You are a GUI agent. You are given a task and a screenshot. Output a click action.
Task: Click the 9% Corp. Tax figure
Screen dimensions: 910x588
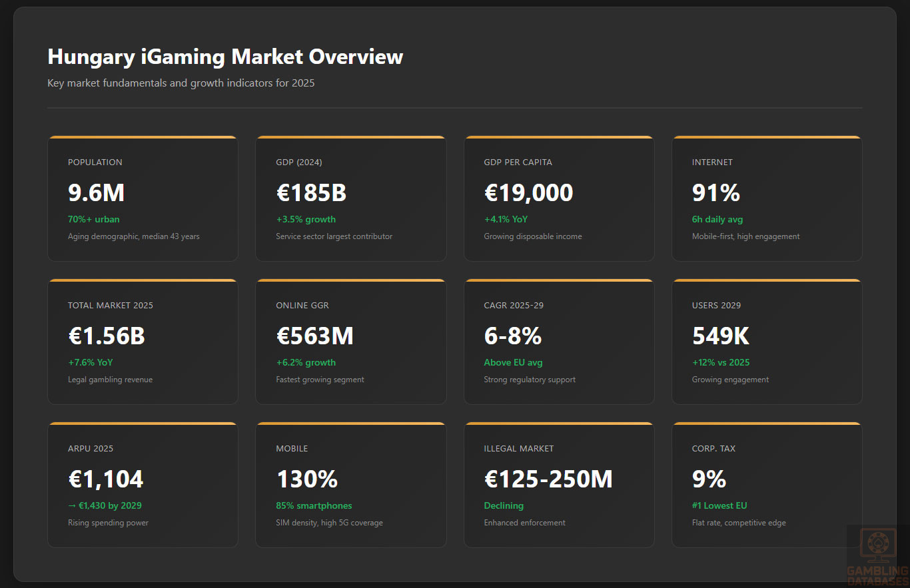tap(709, 479)
